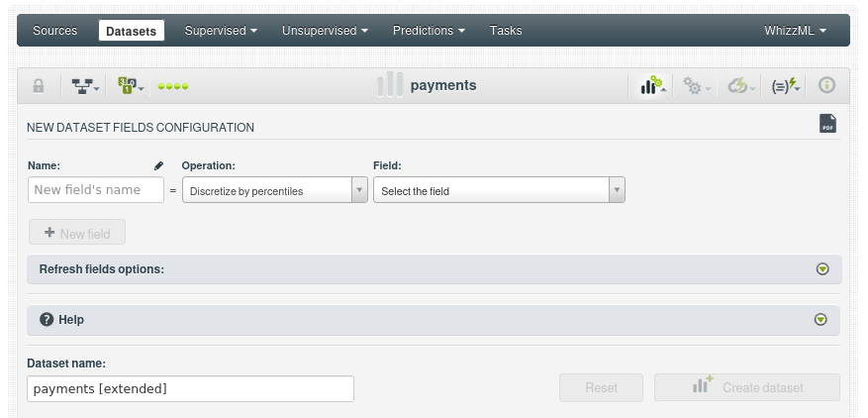Image resolution: width=868 pixels, height=418 pixels.
Task: Open the Operation dropdown
Action: [274, 190]
